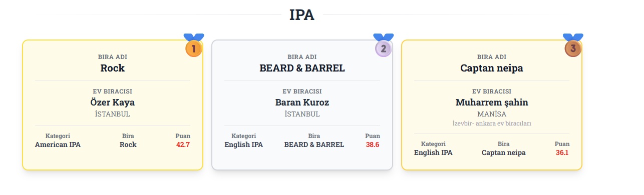The width and height of the screenshot is (644, 195).
Task: Click the İzevbir- ankara ev biracıları text
Action: (492, 123)
